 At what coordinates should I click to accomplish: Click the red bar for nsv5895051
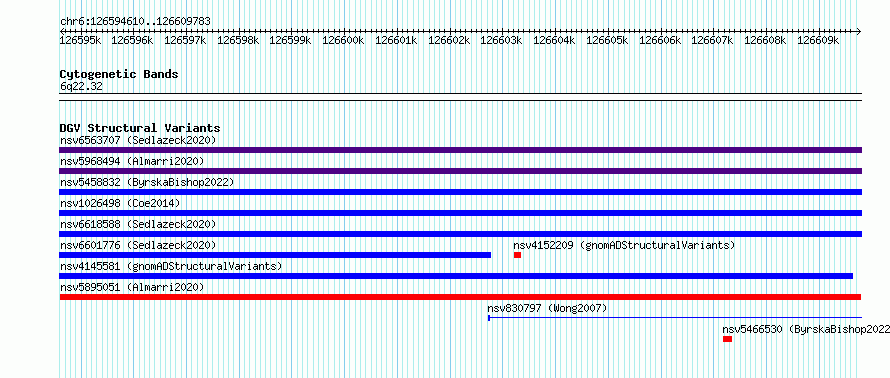tap(460, 297)
